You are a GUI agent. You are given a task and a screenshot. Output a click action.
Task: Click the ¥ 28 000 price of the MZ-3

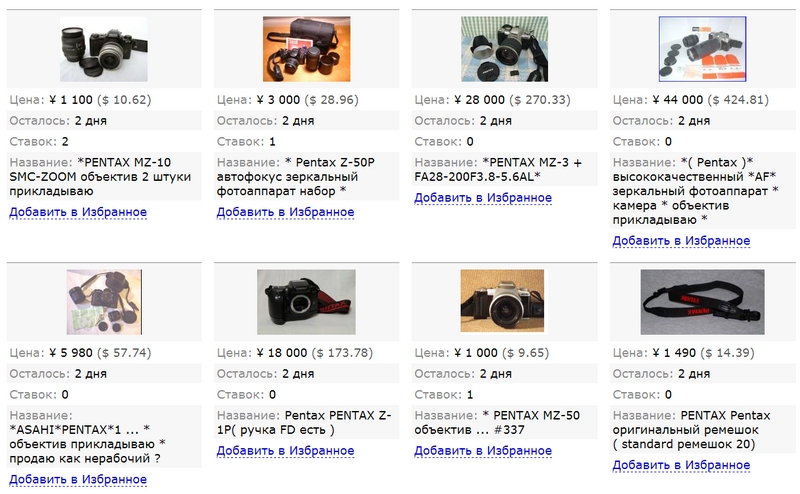[x=480, y=100]
